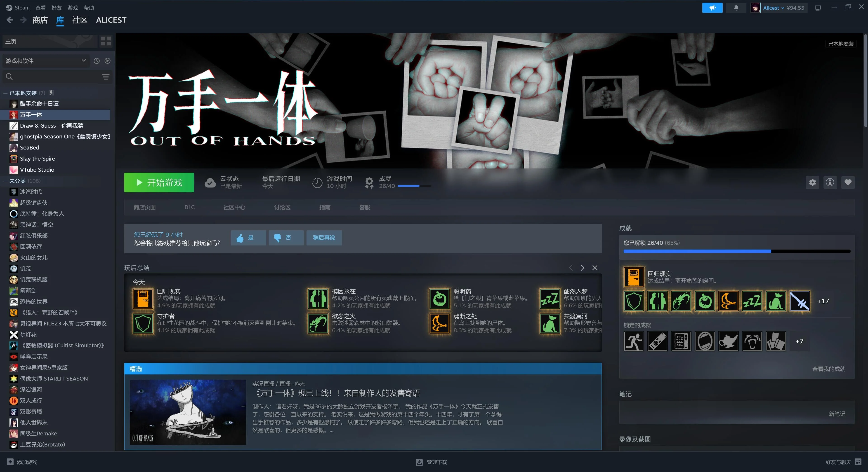
Task: Click achievements progress bar 26/40 in header
Action: coord(414,186)
